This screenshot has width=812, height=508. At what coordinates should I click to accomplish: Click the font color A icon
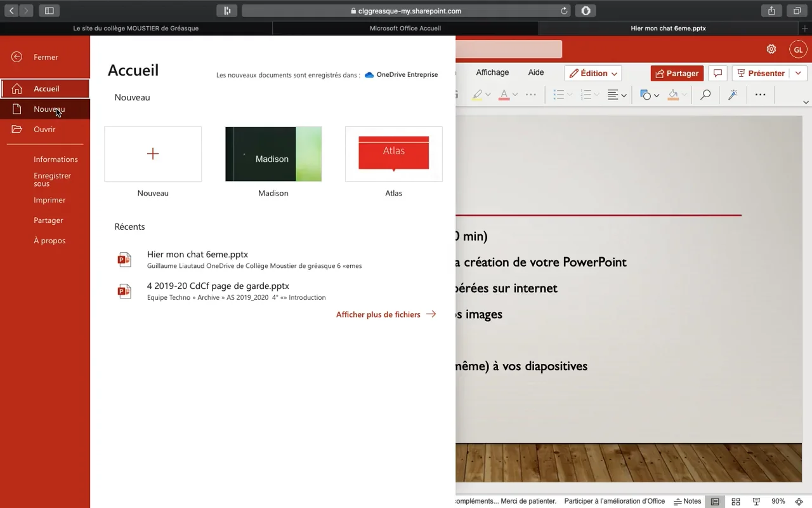504,95
